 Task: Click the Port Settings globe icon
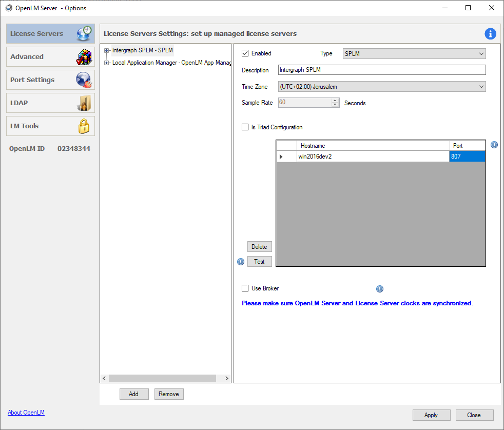point(83,80)
